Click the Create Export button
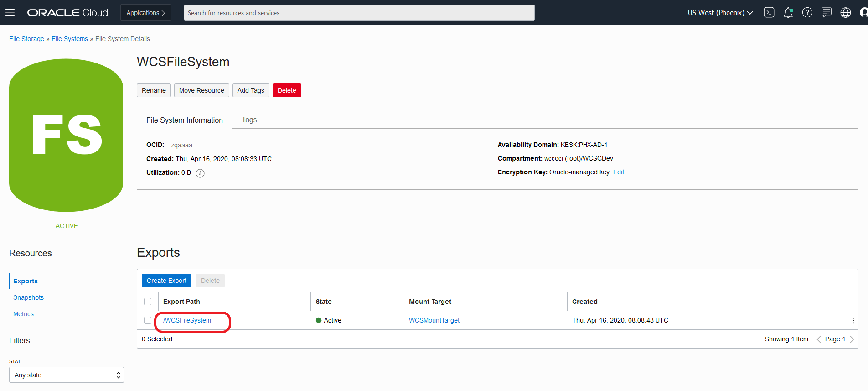Image resolution: width=868 pixels, height=391 pixels. (166, 281)
